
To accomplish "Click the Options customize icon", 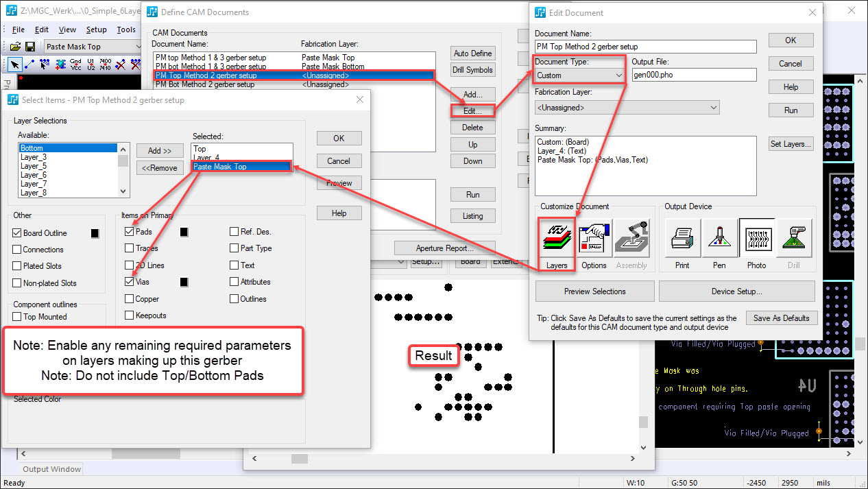I will pos(594,241).
